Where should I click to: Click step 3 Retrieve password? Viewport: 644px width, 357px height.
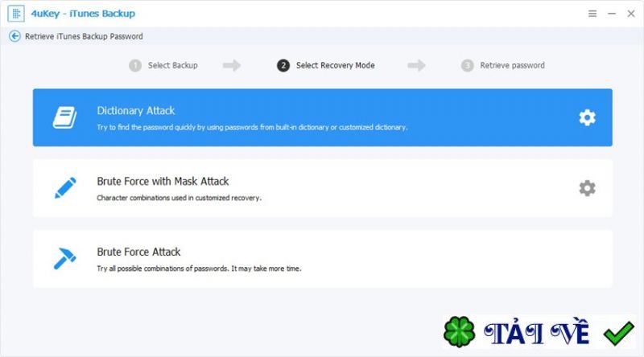tap(503, 65)
